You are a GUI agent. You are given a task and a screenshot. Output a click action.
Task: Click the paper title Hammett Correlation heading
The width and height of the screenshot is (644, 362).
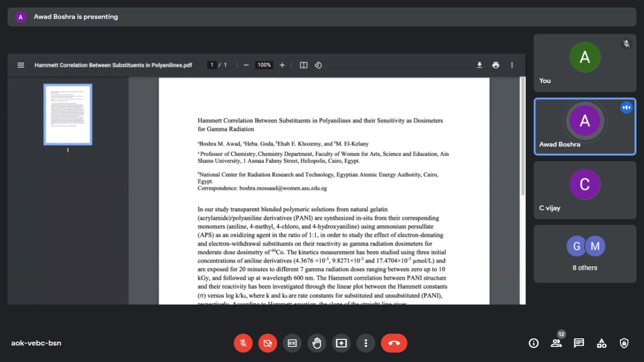pyautogui.click(x=320, y=125)
